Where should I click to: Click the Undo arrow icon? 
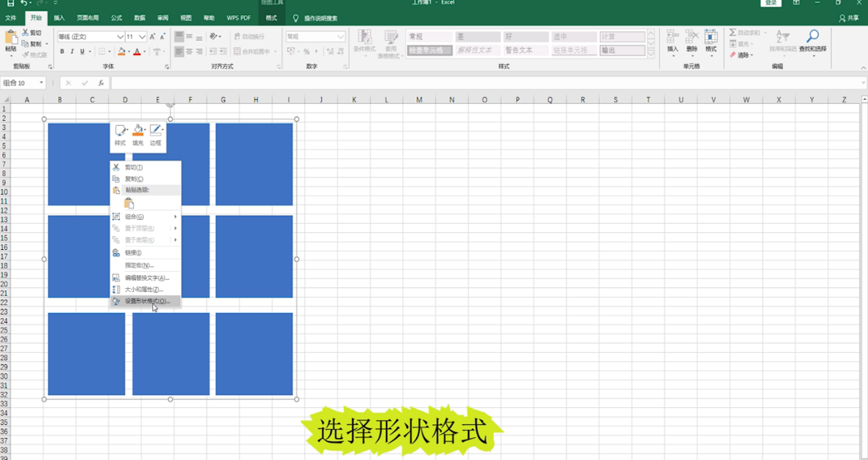(x=24, y=2)
